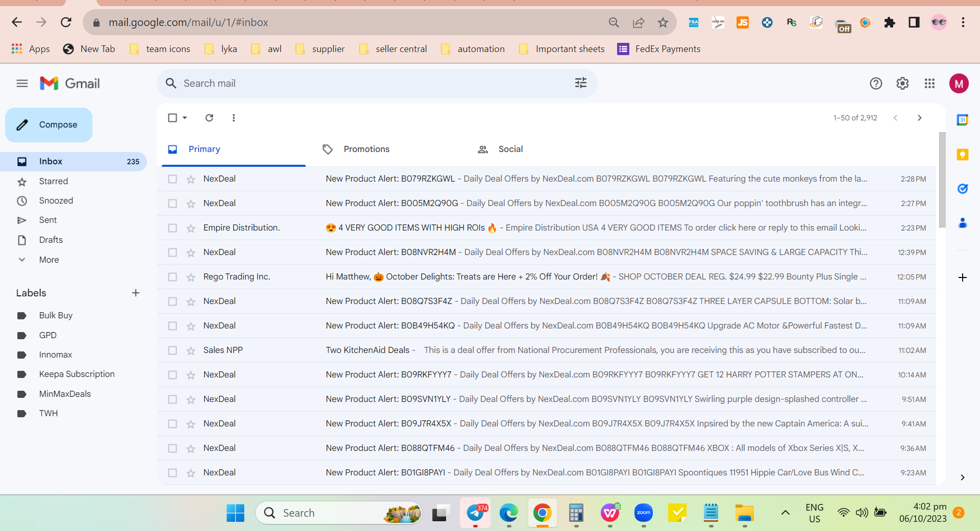The height and width of the screenshot is (531, 980).
Task: Select the B08NVR2H4M email checkbox
Action: (x=173, y=252)
